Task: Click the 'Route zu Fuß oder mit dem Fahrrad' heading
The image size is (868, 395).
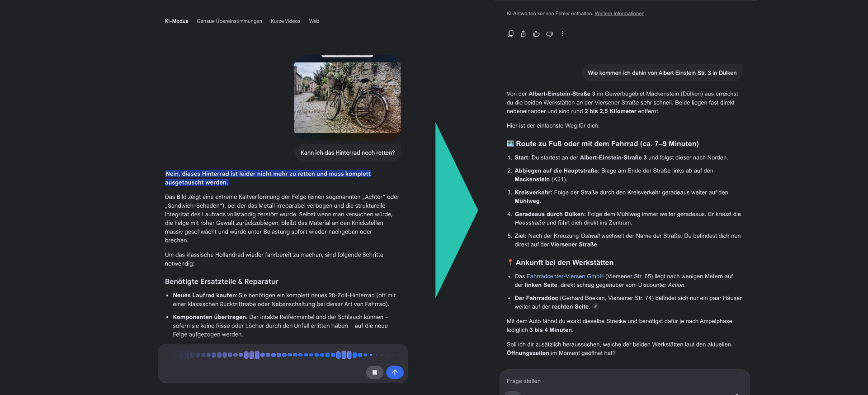Action: [607, 144]
